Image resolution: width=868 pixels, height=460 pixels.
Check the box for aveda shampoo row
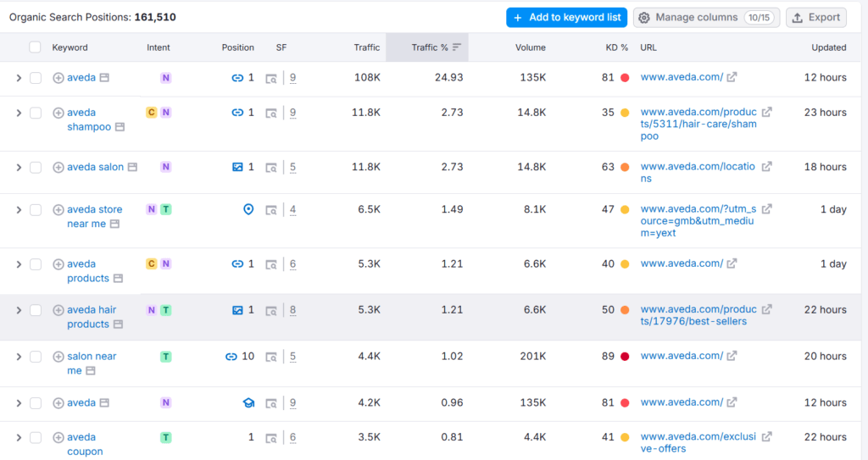pyautogui.click(x=36, y=113)
